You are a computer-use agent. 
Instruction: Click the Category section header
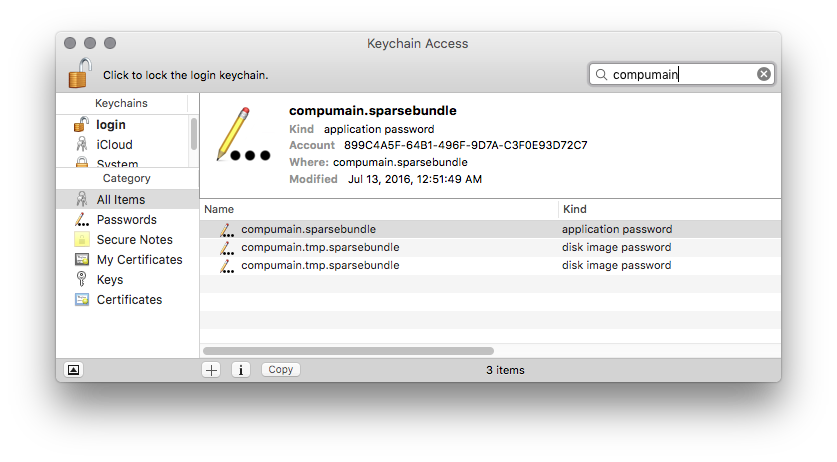127,178
